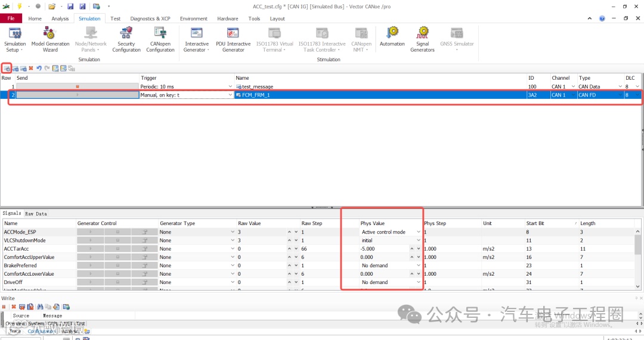Image resolution: width=644 pixels, height=340 pixels.
Task: Increase Phys Value for ComfortAccLowerValue
Action: [x=412, y=274]
